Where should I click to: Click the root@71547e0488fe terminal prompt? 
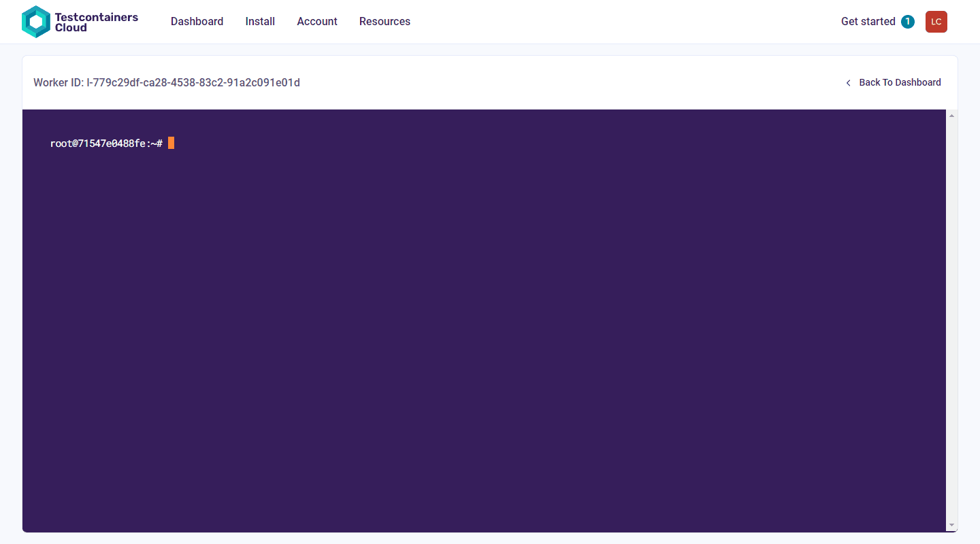click(106, 143)
